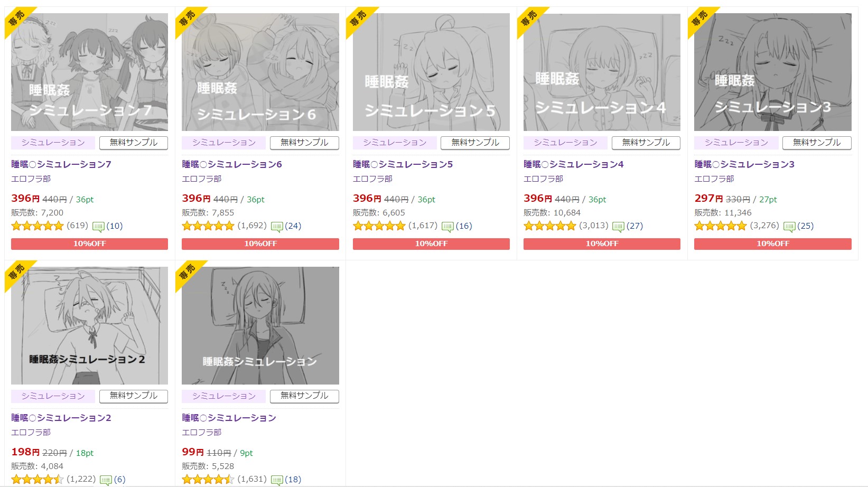Image resolution: width=868 pixels, height=487 pixels.
Task: Click 無料サンプル button for シミュレーション7 item
Action: [x=133, y=143]
